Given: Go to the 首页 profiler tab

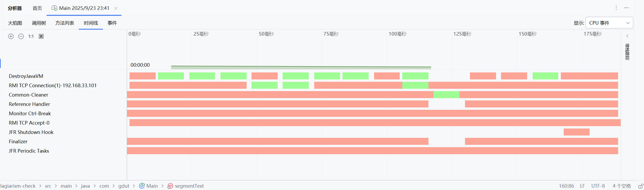Looking at the screenshot, I should pos(37,8).
